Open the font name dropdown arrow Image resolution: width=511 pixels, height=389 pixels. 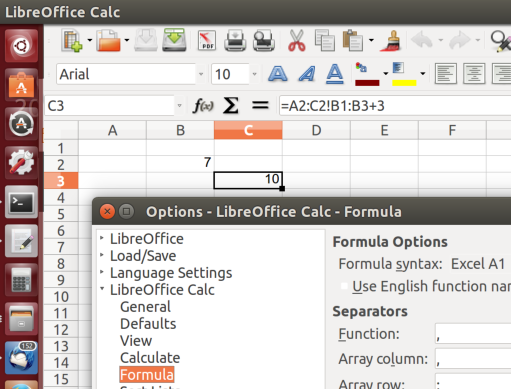pos(201,74)
